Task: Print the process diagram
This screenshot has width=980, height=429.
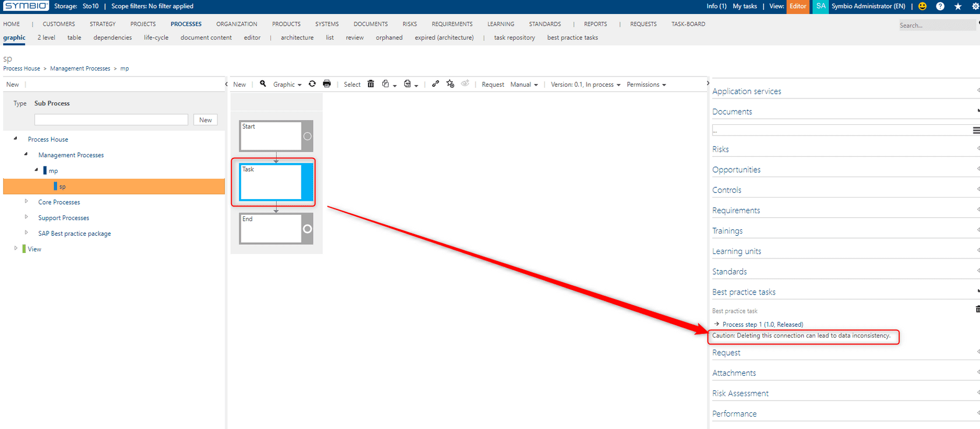Action: (x=327, y=84)
